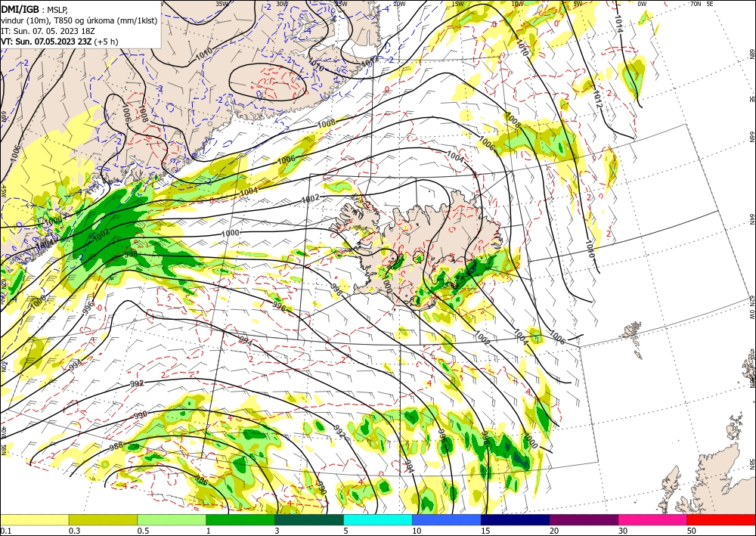Click the '30' legend value label
Viewport: 756px width, 536px height.
623,531
